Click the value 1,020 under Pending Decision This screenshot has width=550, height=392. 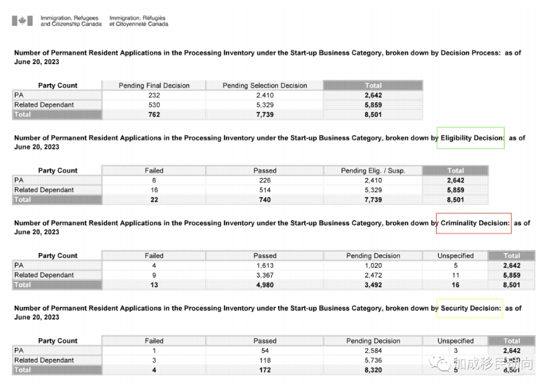coord(373,265)
